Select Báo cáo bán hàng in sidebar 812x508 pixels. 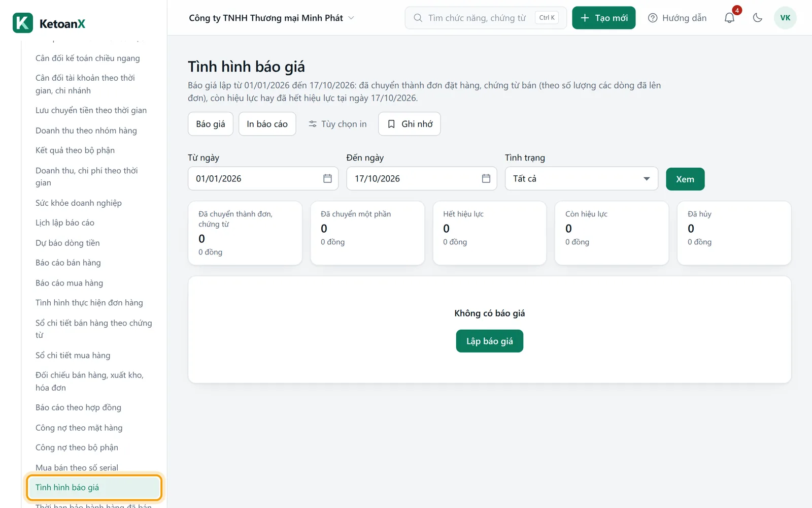pos(68,263)
